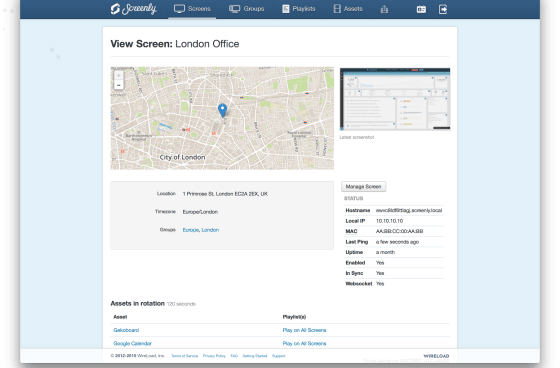Open the Screens tab
This screenshot has height=368, width=560.
pos(192,9)
